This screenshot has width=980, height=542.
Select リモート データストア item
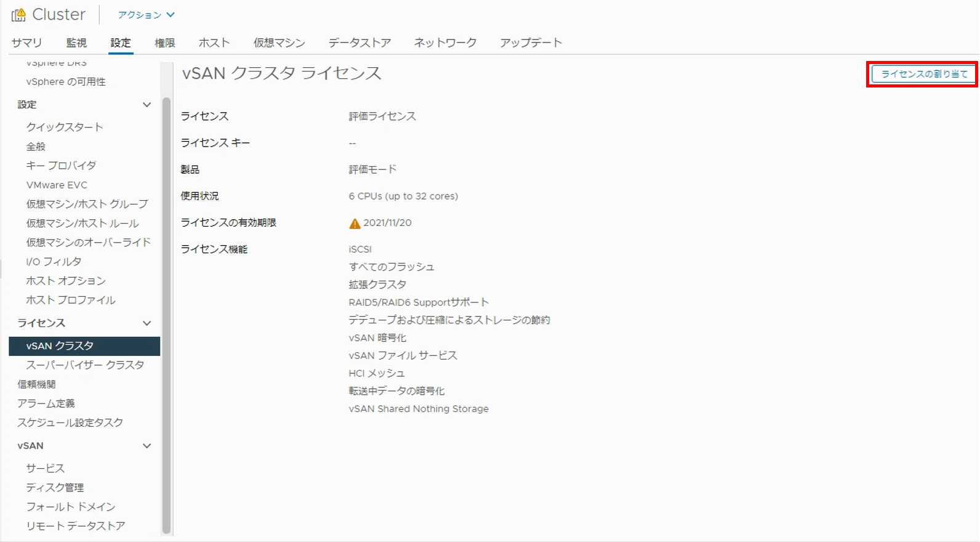click(x=76, y=526)
